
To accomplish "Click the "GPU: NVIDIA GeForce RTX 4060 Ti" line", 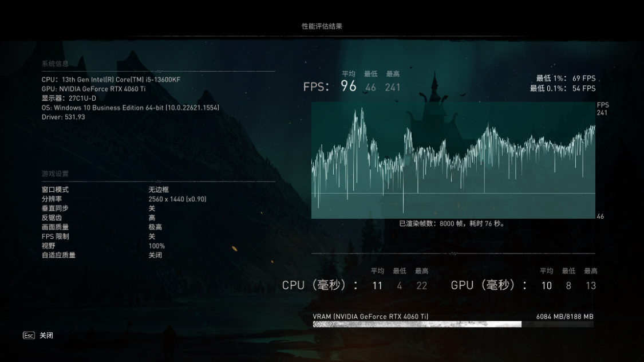I will click(94, 89).
